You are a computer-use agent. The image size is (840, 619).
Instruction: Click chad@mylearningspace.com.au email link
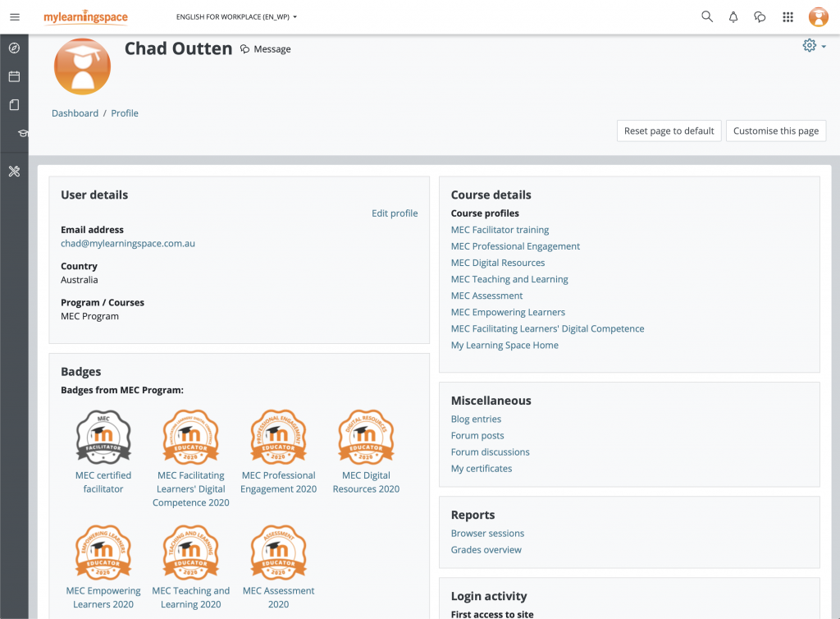coord(128,243)
